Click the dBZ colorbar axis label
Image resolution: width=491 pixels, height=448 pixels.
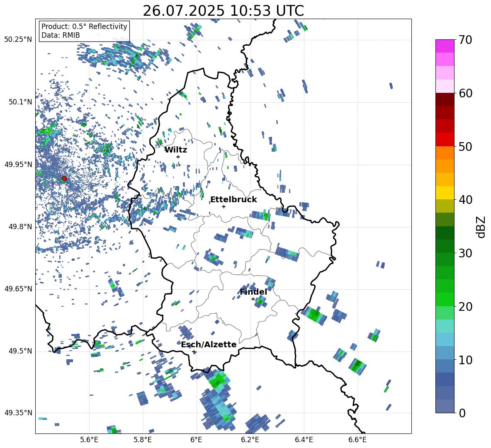click(x=481, y=227)
